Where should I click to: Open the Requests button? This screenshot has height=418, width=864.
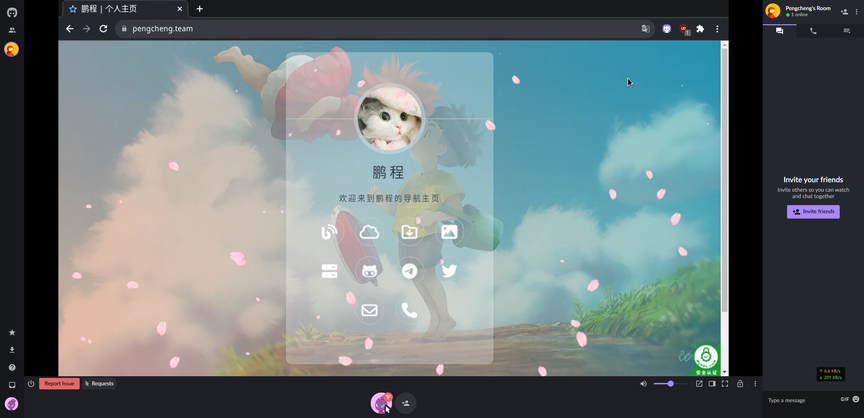[99, 383]
